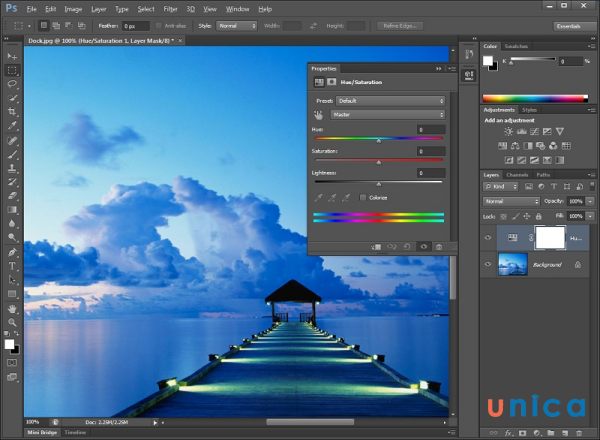Delete adjustment via Properties trash icon
The height and width of the screenshot is (440, 600).
[x=438, y=246]
